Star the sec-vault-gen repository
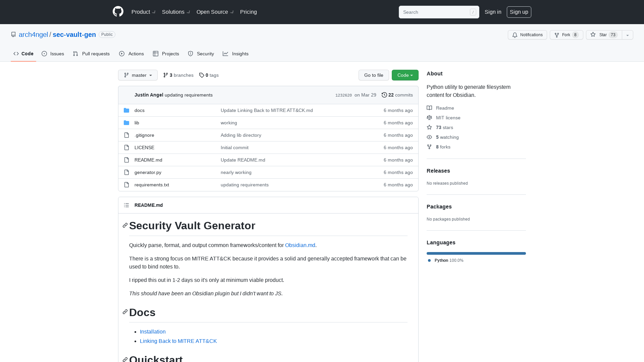 604,35
